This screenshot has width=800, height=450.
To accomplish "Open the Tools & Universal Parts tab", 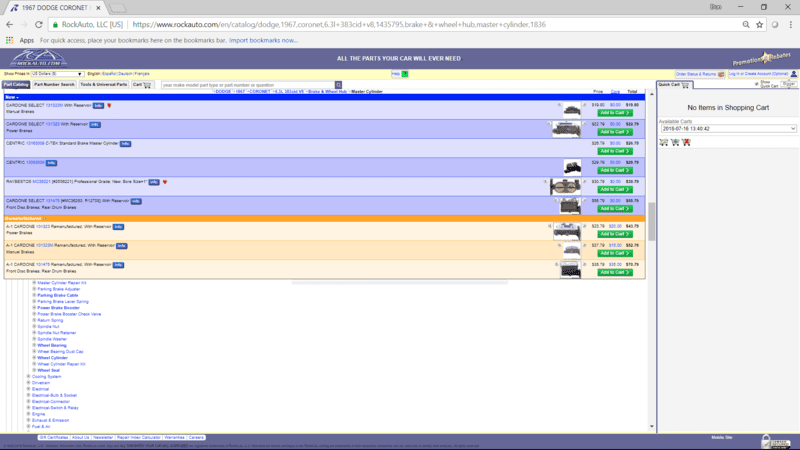I will (x=104, y=85).
